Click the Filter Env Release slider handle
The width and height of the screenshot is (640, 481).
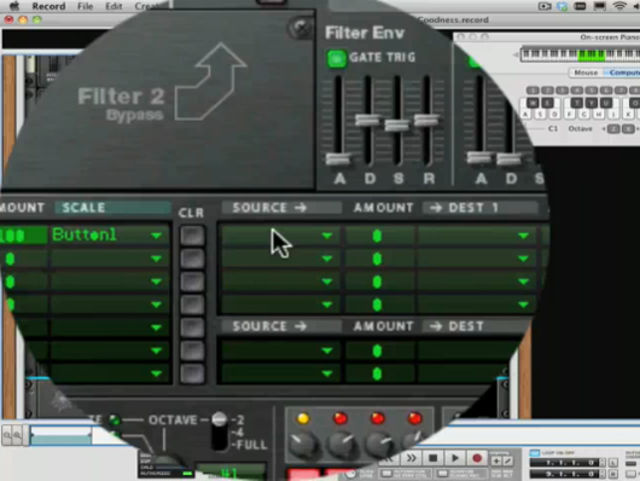(x=427, y=120)
